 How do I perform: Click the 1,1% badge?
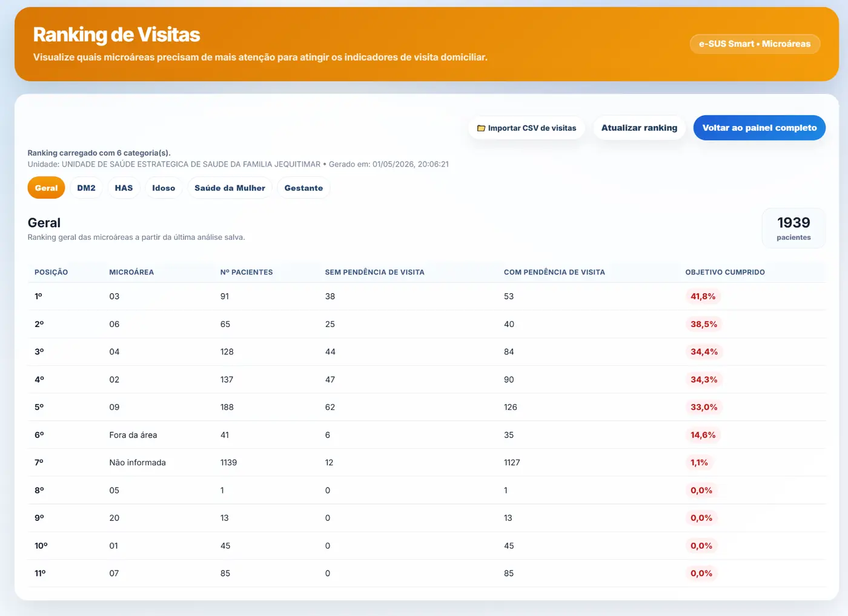[699, 462]
